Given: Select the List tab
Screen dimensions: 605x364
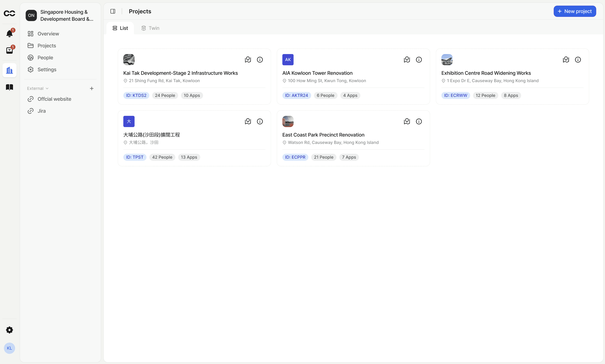Looking at the screenshot, I should tap(120, 28).
